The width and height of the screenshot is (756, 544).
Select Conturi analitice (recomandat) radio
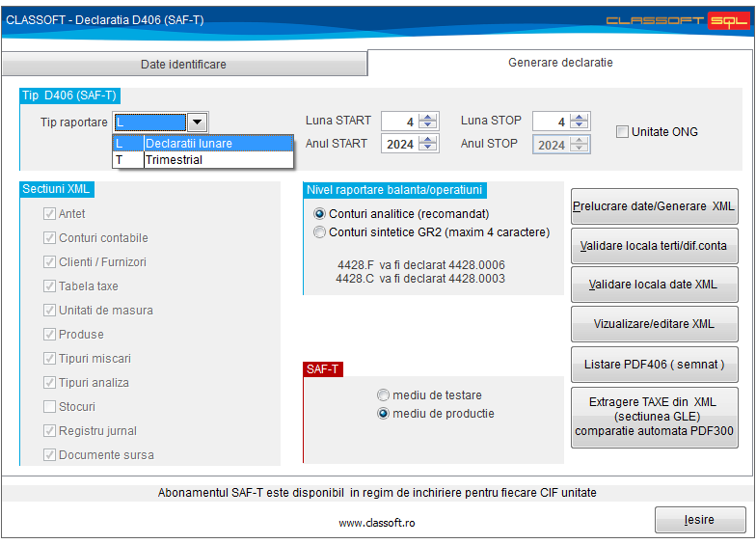tap(319, 214)
